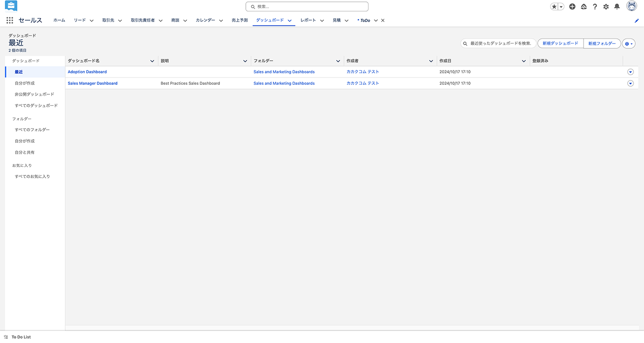
Task: Click the Sales app briefcase logo
Action: 11,6
